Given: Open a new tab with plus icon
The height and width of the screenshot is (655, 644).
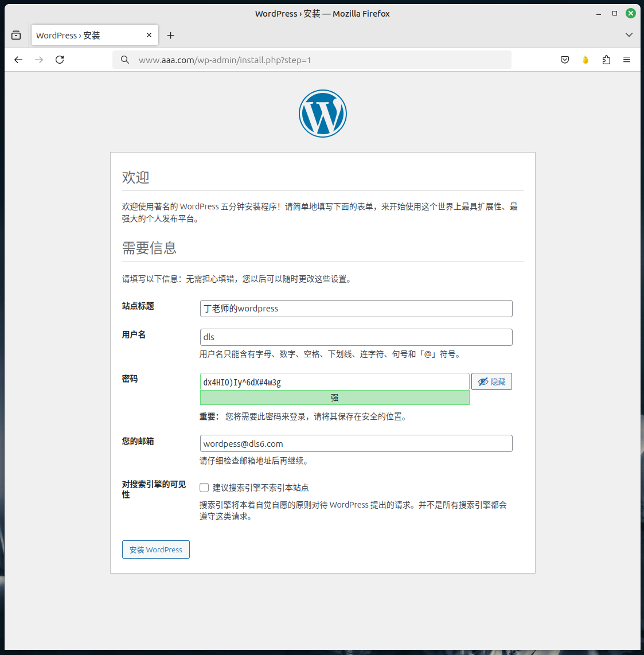Looking at the screenshot, I should pos(170,36).
